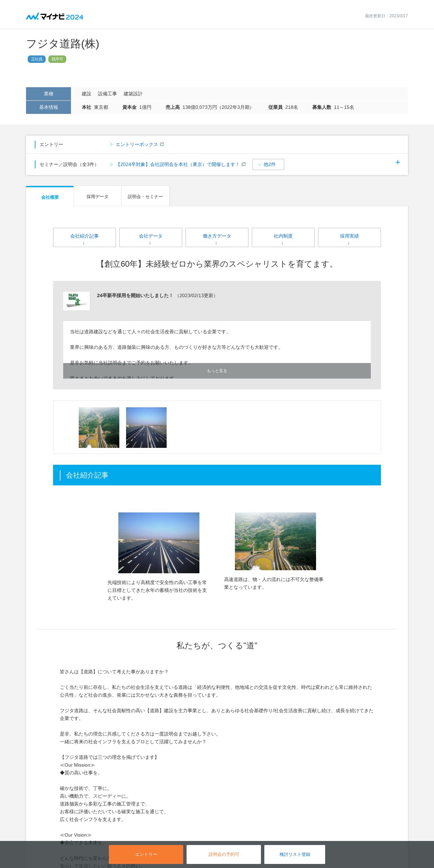
Task: Jump to the 会社紹介記事 section
Action: (85, 238)
